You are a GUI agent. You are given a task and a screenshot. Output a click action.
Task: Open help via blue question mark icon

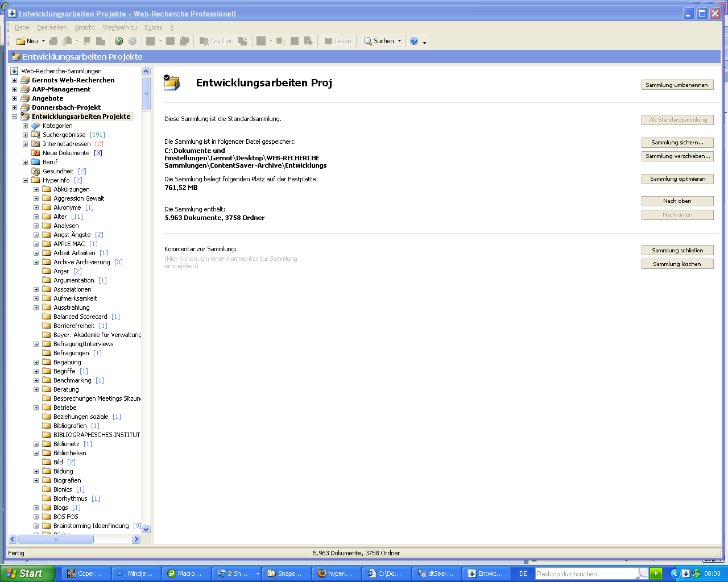(x=414, y=41)
